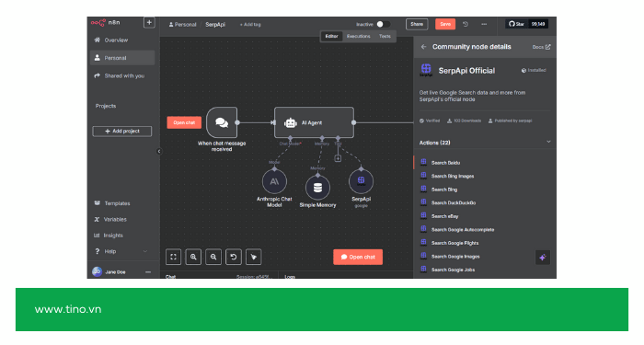Open Jane Doe user options menu

point(148,272)
